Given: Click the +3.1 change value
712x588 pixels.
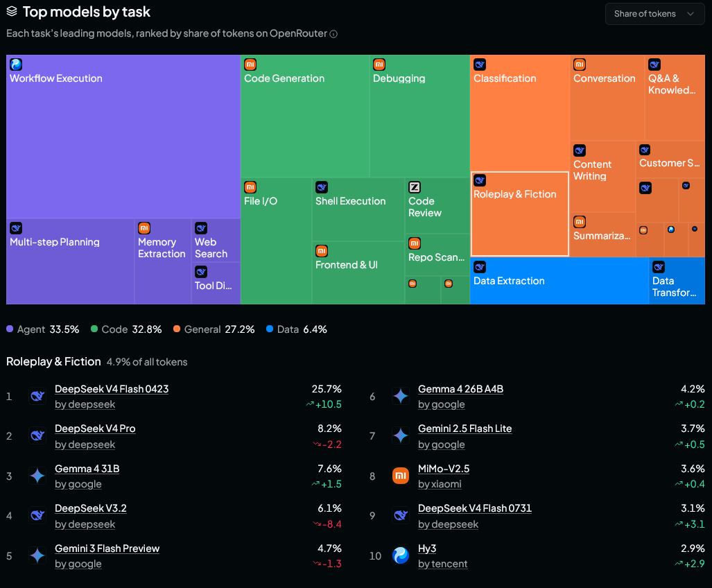Looking at the screenshot, I should [x=690, y=524].
